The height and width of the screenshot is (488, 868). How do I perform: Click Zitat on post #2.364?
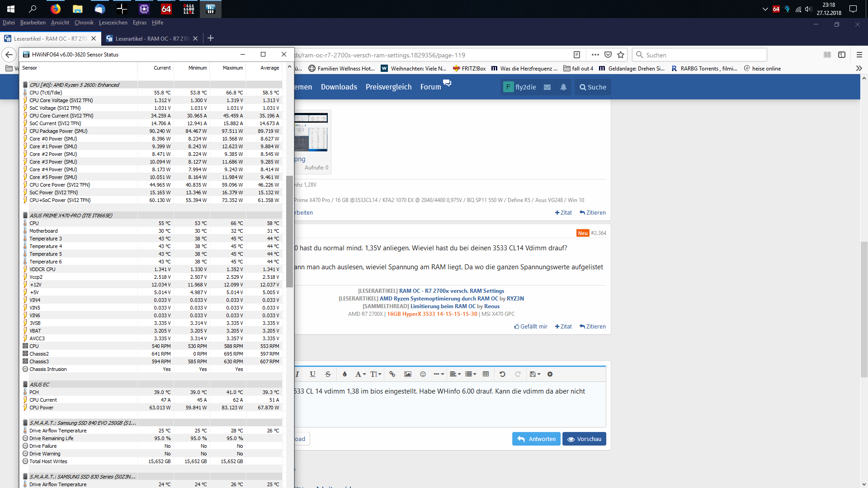[563, 327]
